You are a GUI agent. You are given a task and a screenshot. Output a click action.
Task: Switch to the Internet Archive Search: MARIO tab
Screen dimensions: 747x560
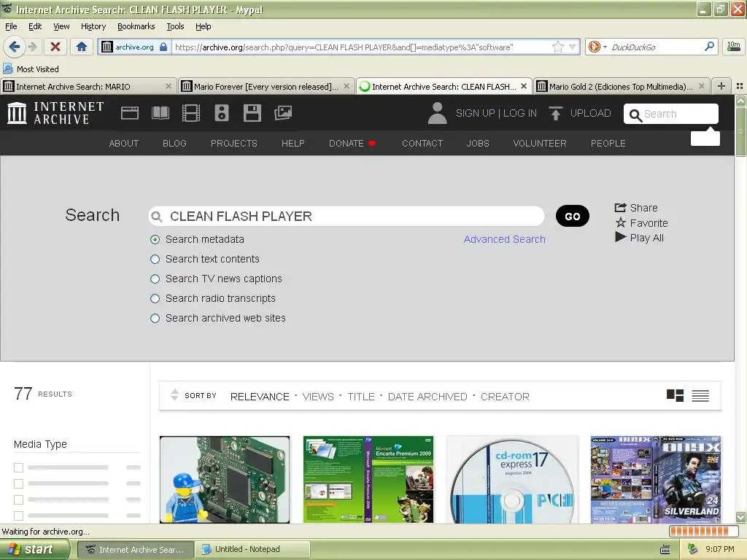[88, 86]
